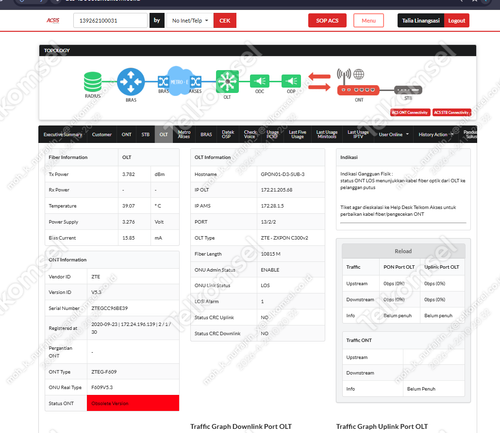The image size is (500, 433).
Task: Click the PON Port OLT column header
Action: 399,267
